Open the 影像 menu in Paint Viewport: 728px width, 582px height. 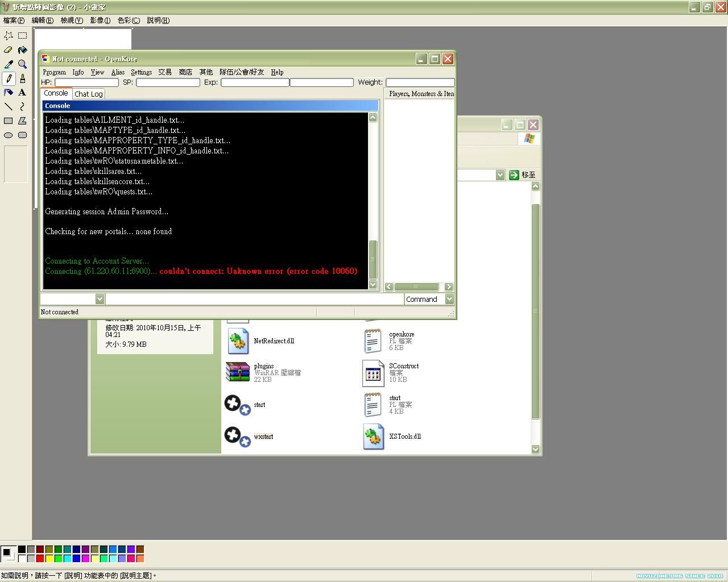pyautogui.click(x=100, y=20)
